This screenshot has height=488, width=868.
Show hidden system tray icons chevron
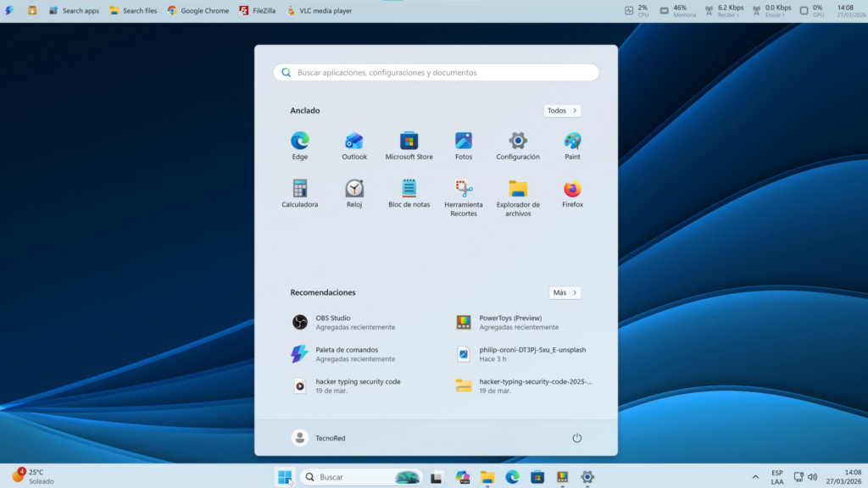pos(754,477)
